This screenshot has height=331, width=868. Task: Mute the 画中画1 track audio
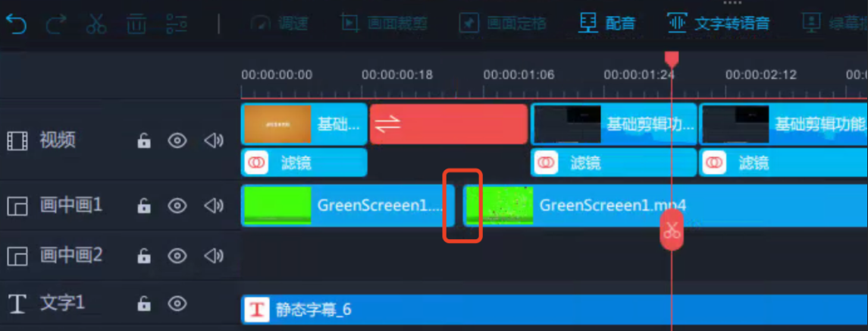click(214, 206)
